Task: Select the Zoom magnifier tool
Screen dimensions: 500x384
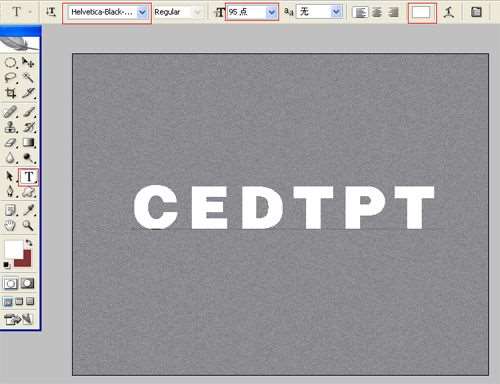Action: click(x=28, y=226)
